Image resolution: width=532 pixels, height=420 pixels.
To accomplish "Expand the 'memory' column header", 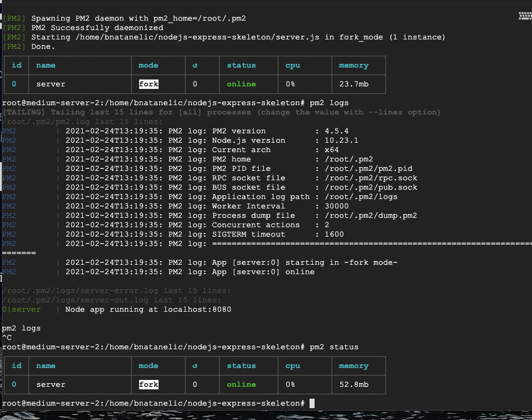I will [x=355, y=65].
